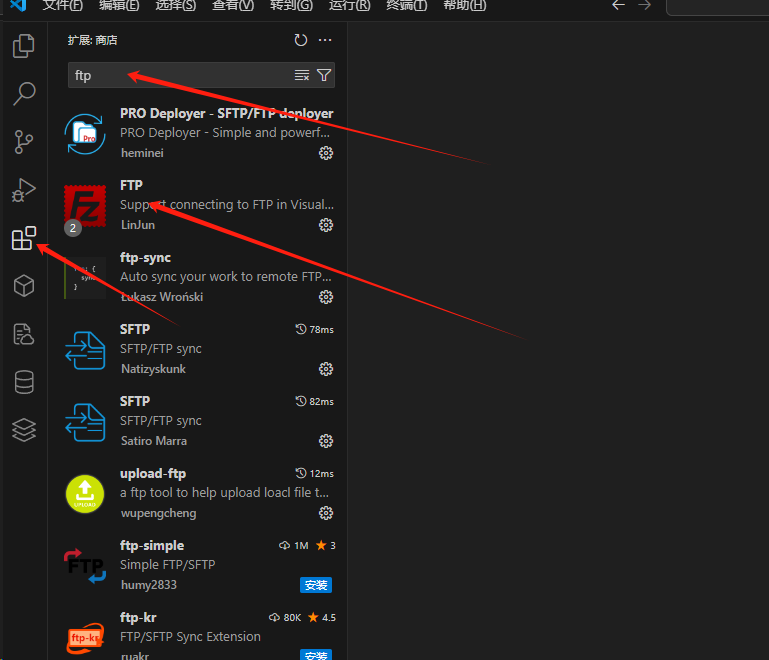The image size is (769, 660).
Task: Open the 帮助(H) menu
Action: coord(464,6)
